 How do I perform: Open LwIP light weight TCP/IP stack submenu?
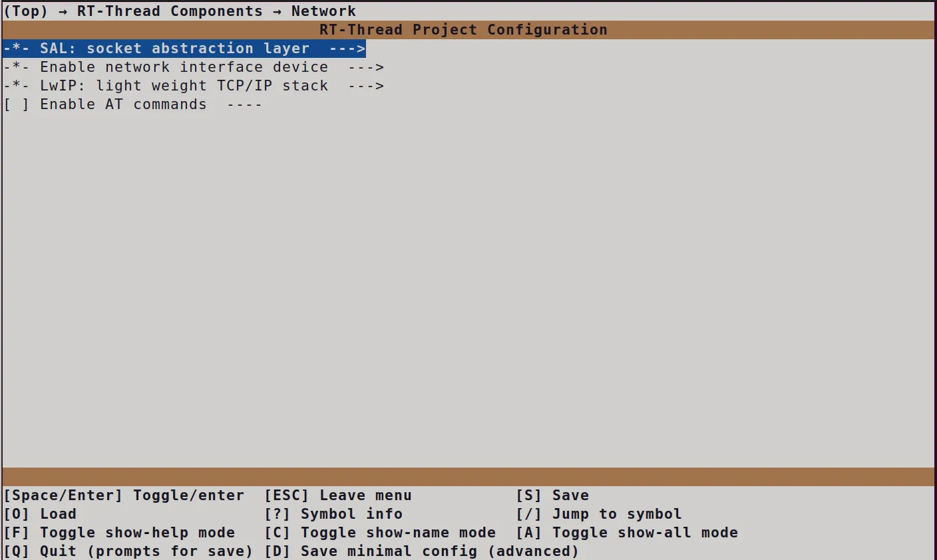tap(194, 86)
